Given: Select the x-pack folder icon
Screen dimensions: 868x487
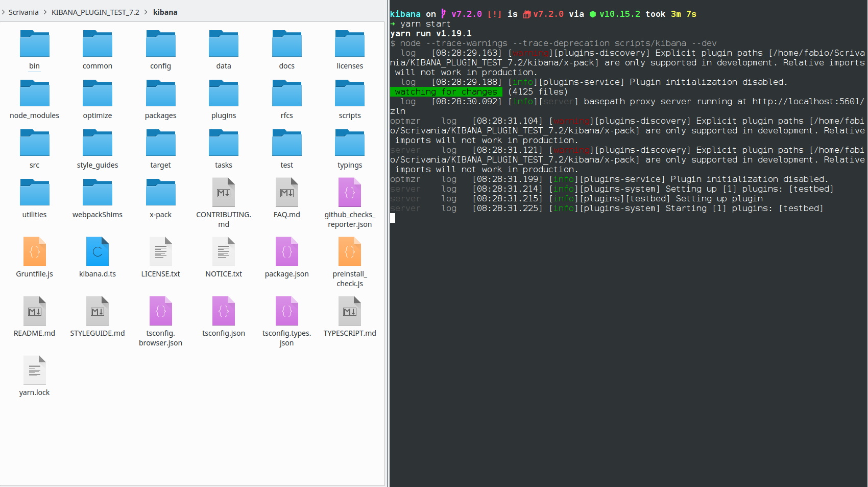Looking at the screenshot, I should click(x=160, y=192).
